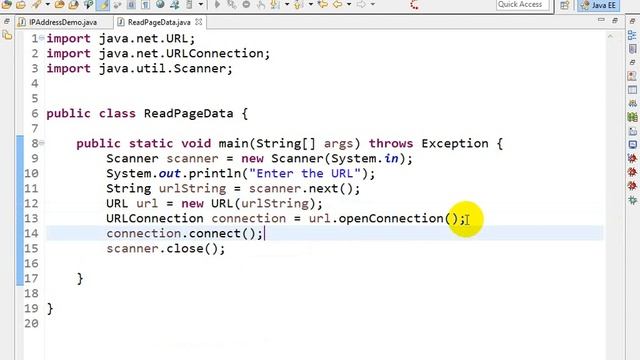Screen dimensions: 640x360
Task: Navigate forward with right arrow icon
Action: point(361,5)
